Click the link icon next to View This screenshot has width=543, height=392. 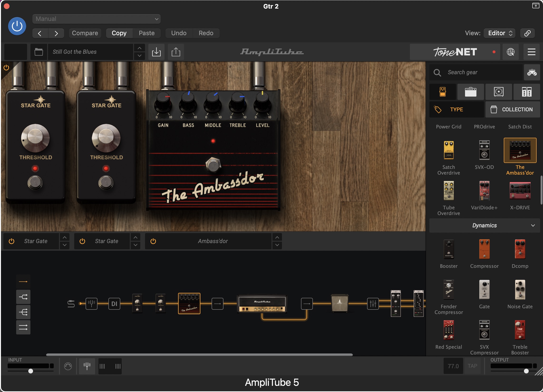pyautogui.click(x=528, y=33)
